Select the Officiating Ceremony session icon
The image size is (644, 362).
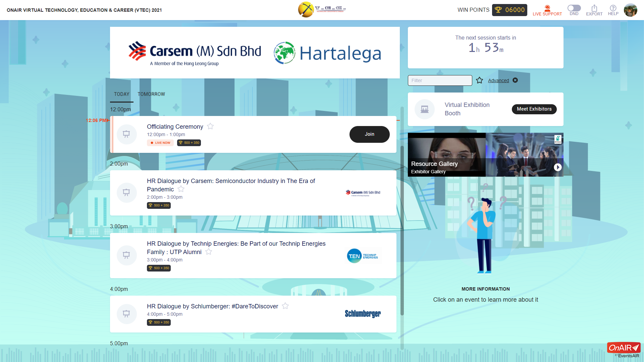pos(126,134)
